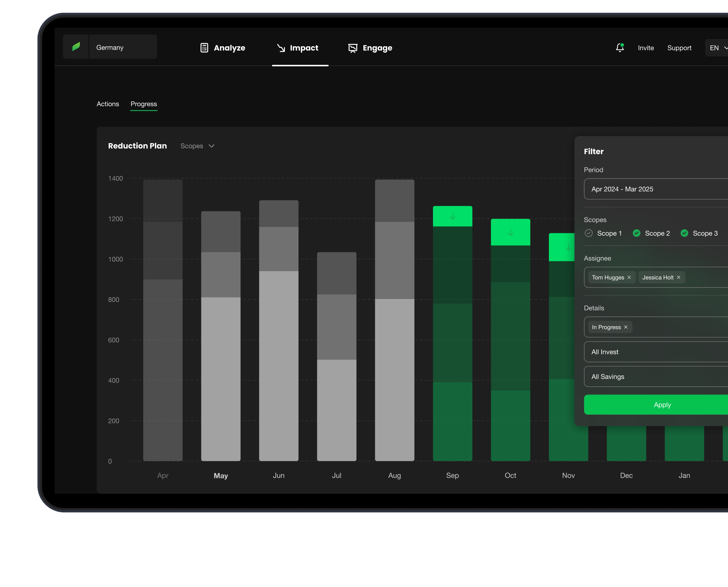Viewport: 728px width, 587px height.
Task: Switch to the Actions tab
Action: point(108,104)
